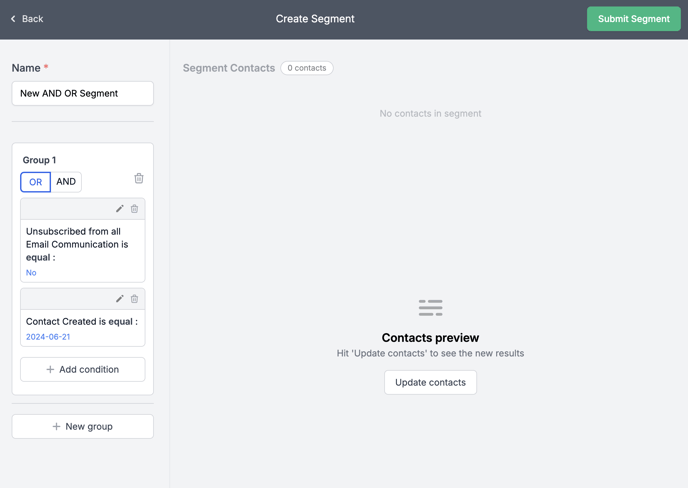Add a New group
Viewport: 688px width, 488px height.
tap(82, 427)
